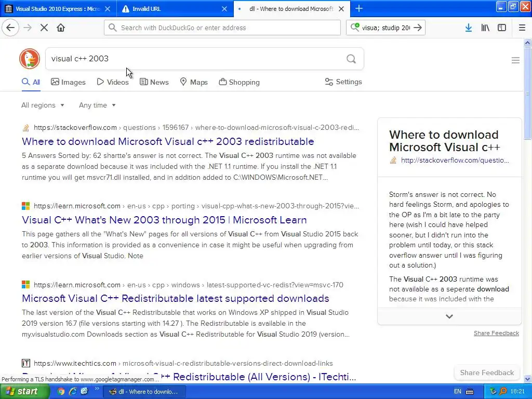Viewport: 532px width, 399px height.
Task: Click the 'dll - Where to downlo...' taskbar button
Action: (144, 392)
